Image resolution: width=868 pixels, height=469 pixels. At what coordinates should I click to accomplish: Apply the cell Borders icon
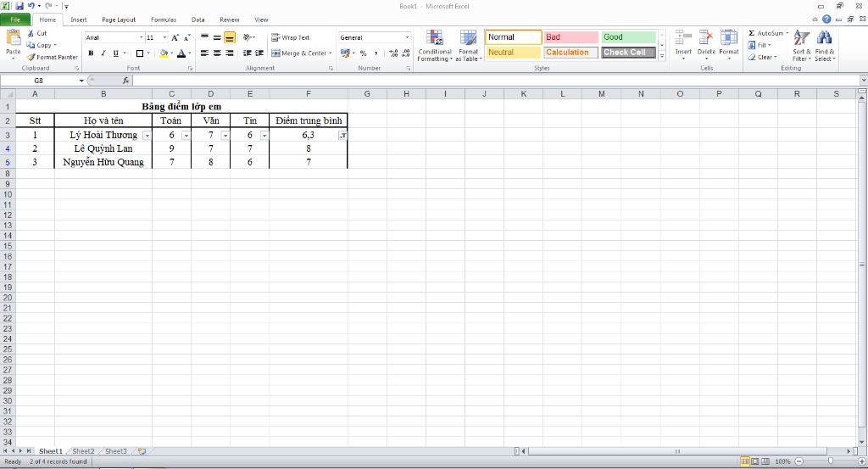pos(140,53)
